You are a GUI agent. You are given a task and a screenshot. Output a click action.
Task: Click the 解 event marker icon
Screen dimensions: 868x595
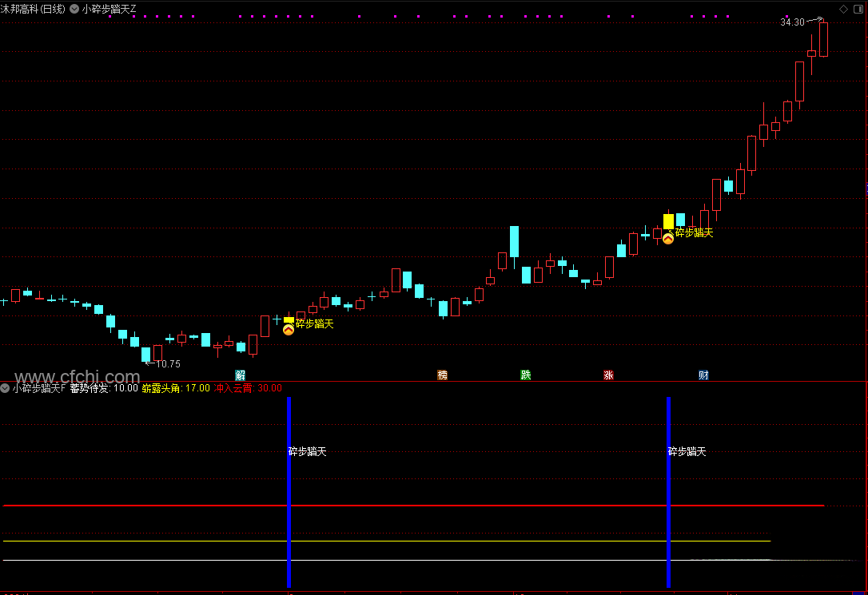[x=241, y=375]
